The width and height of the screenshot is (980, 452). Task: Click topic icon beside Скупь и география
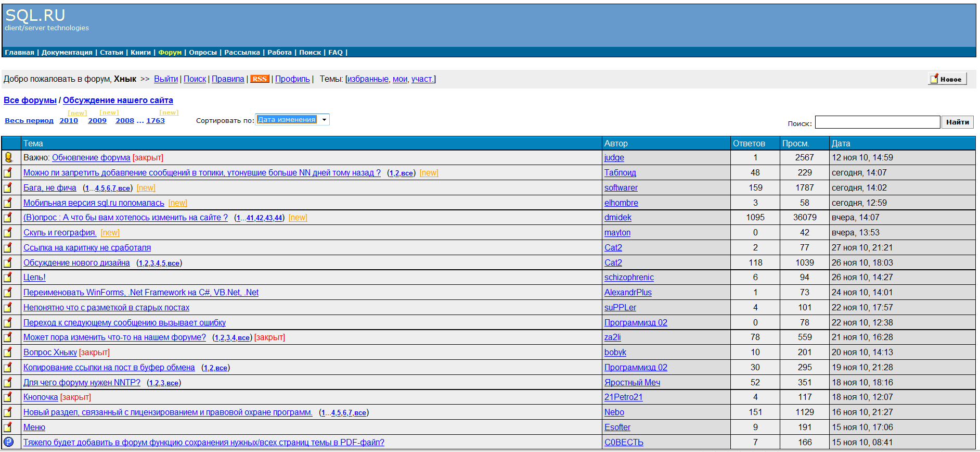point(8,233)
